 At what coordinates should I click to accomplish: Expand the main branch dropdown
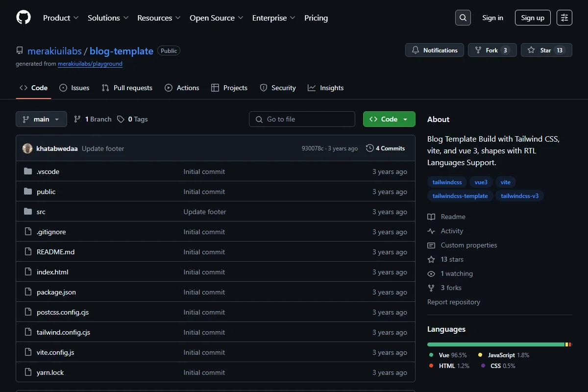pos(41,119)
